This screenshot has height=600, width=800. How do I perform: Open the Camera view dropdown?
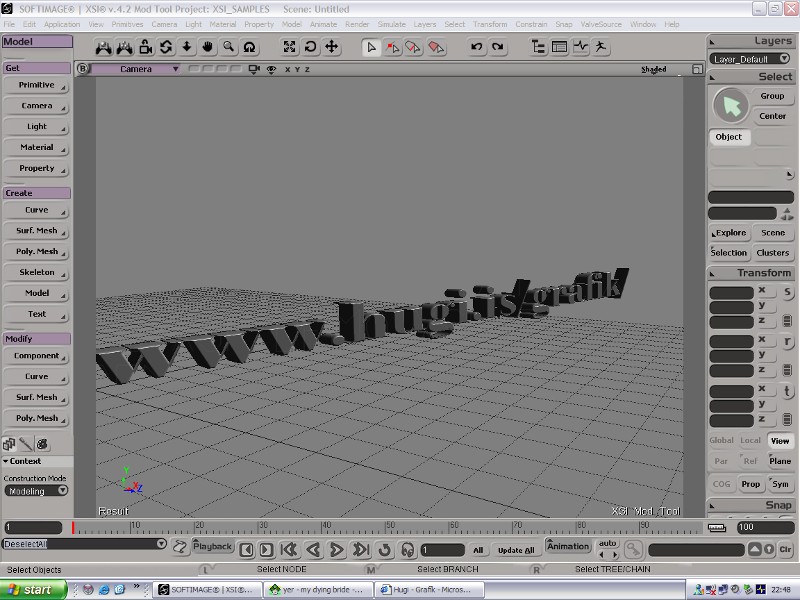tap(136, 69)
